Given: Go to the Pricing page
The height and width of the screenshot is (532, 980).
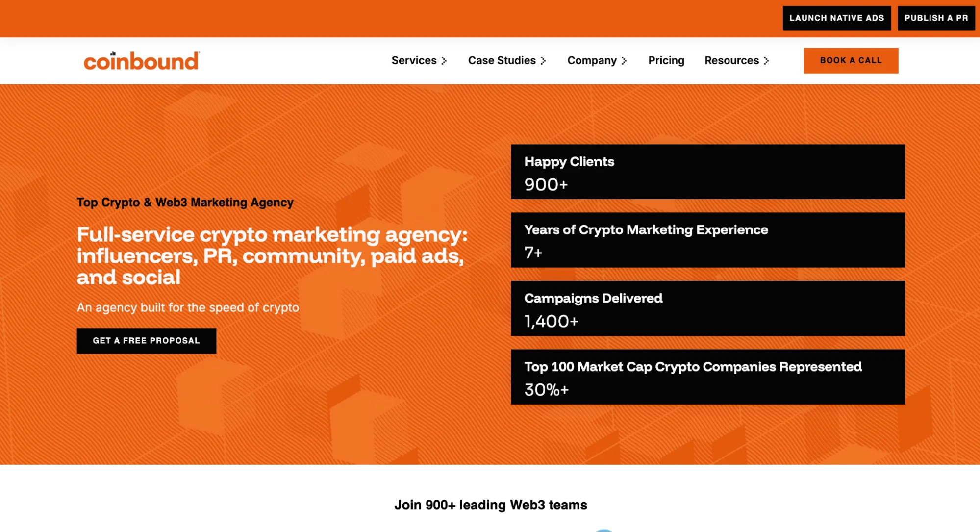Looking at the screenshot, I should click(666, 60).
